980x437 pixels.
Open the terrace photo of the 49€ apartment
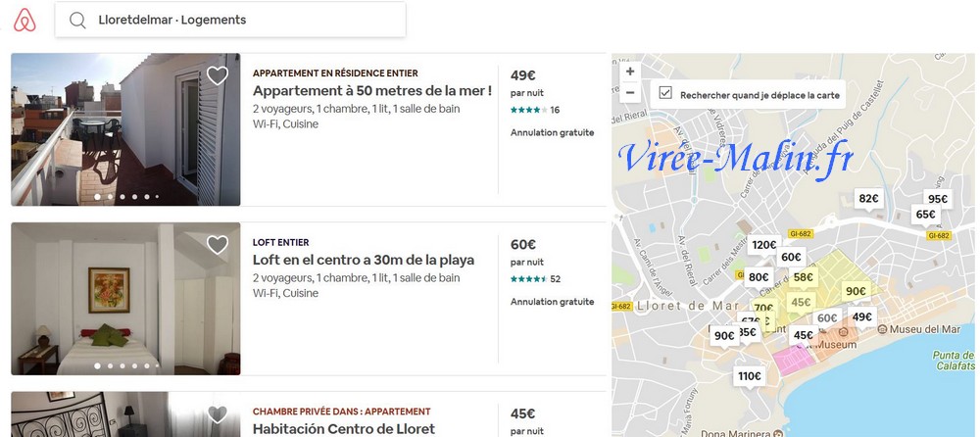tap(125, 129)
